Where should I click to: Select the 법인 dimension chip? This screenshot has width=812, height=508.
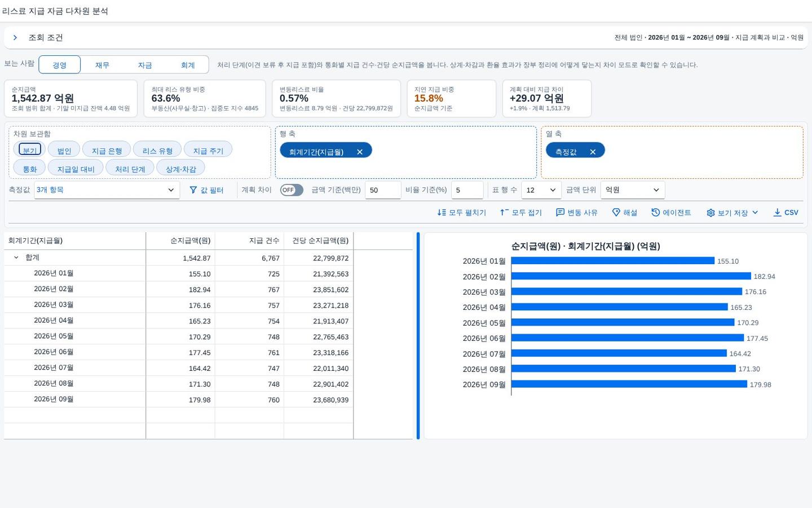64,150
